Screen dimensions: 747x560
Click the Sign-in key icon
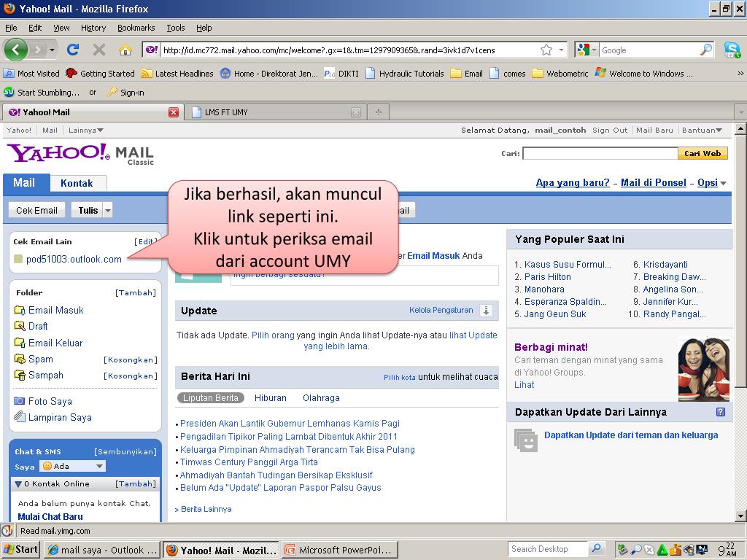[x=112, y=92]
